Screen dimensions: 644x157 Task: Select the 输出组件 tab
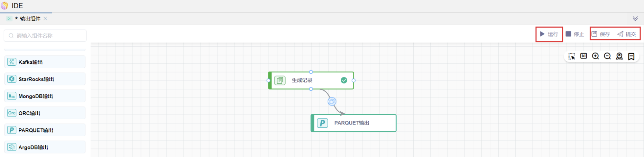click(x=30, y=19)
